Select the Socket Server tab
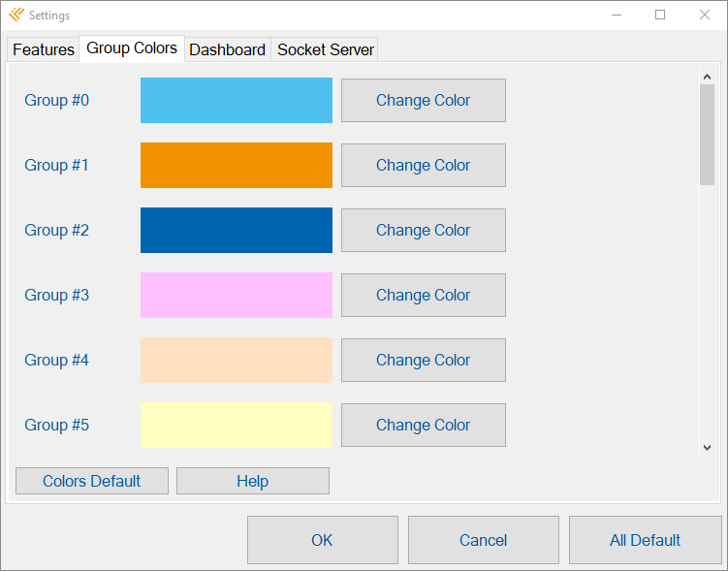 point(325,49)
